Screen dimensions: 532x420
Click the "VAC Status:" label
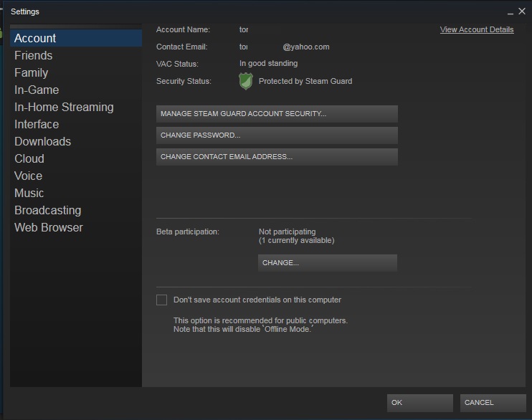pos(177,64)
